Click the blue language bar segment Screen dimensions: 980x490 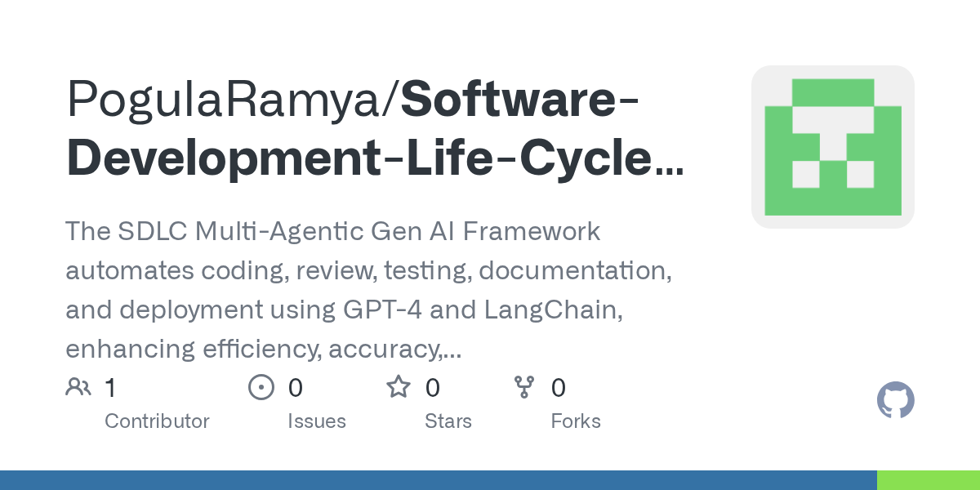pos(438,480)
